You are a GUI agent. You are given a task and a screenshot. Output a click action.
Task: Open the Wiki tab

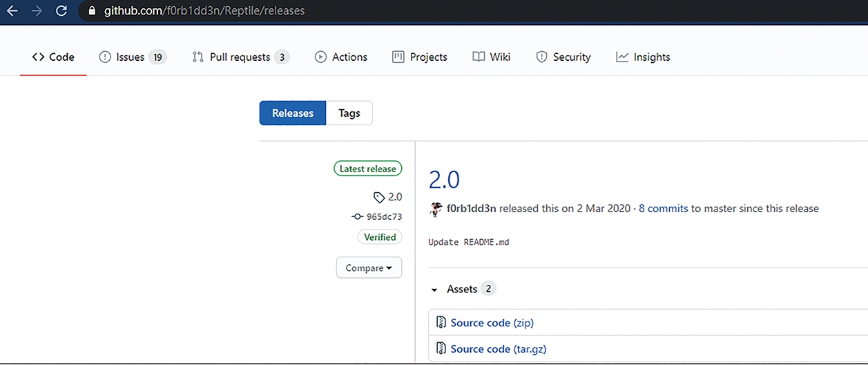coord(492,57)
